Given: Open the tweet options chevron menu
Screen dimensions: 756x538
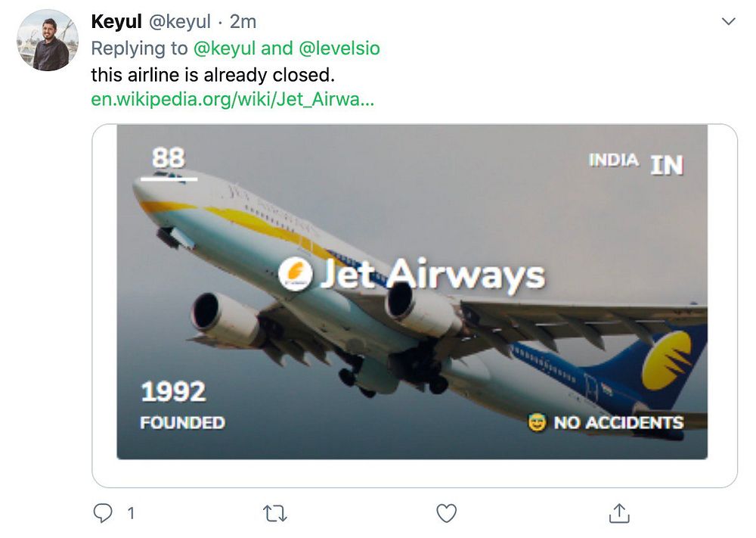Looking at the screenshot, I should (x=729, y=22).
